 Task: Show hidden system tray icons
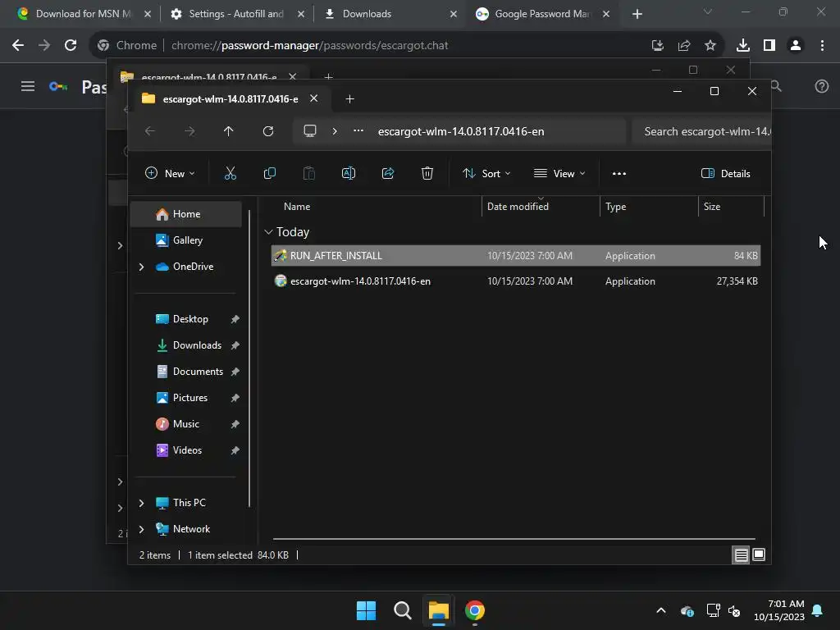(x=661, y=610)
